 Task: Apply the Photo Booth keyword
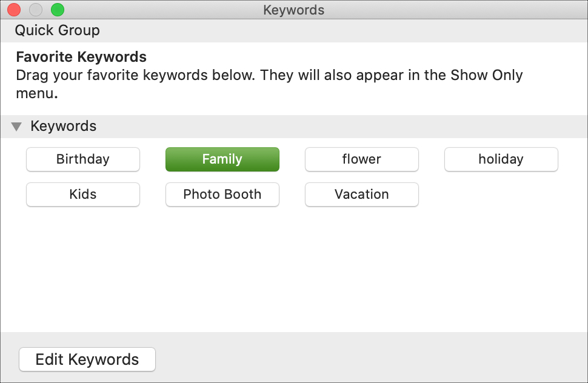pos(222,195)
